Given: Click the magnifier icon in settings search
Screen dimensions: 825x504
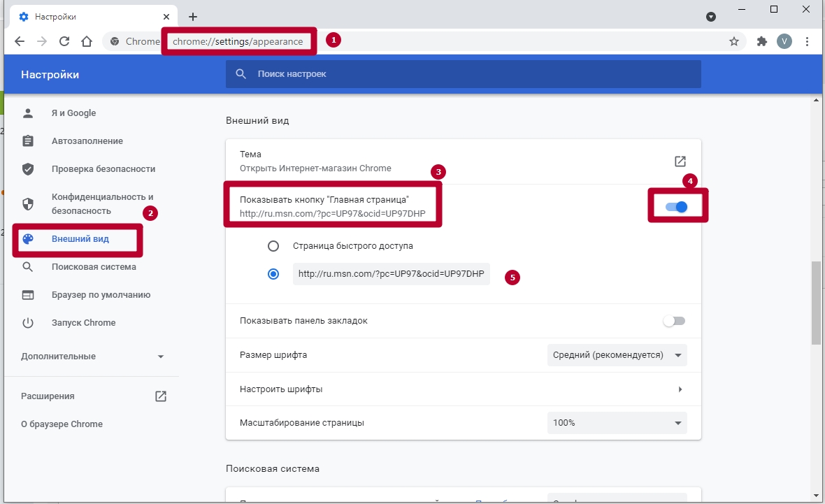Looking at the screenshot, I should tap(241, 74).
